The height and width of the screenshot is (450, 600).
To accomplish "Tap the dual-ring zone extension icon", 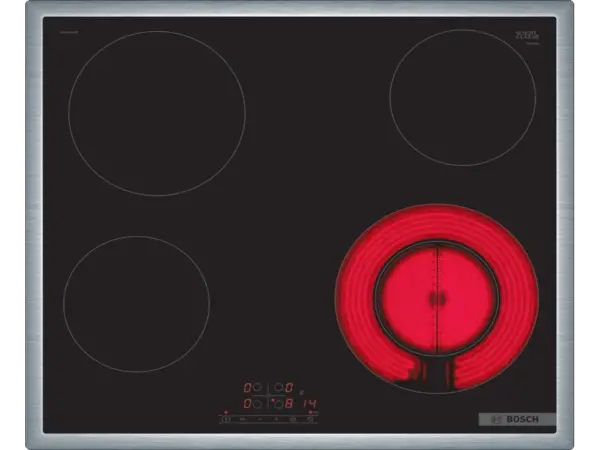I will (293, 419).
